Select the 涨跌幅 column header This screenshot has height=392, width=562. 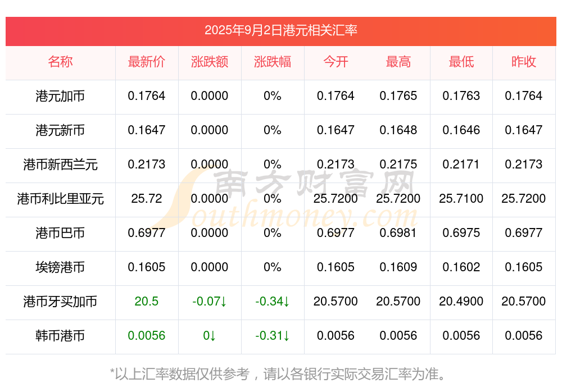point(273,62)
